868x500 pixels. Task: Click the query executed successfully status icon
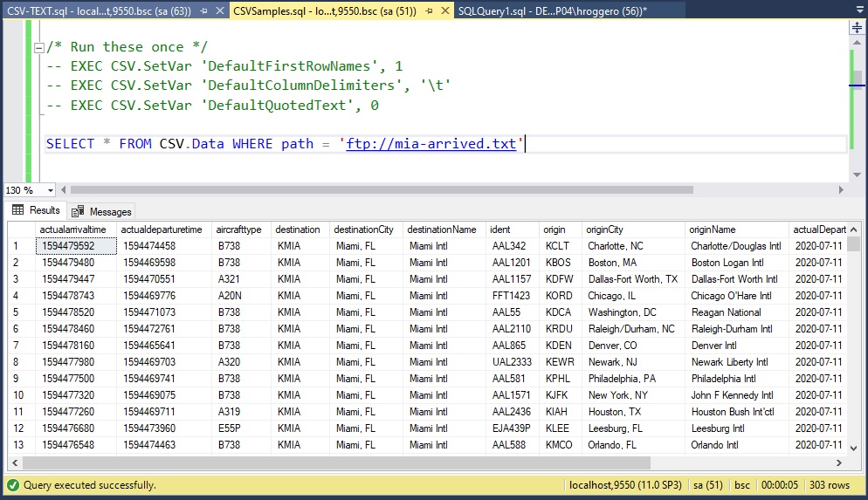[13, 486]
